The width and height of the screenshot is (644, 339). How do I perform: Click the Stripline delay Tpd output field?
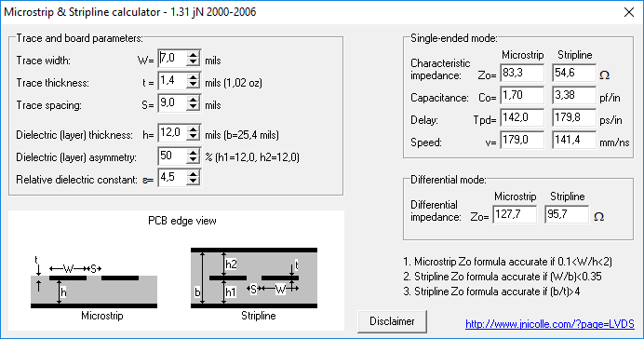click(574, 118)
